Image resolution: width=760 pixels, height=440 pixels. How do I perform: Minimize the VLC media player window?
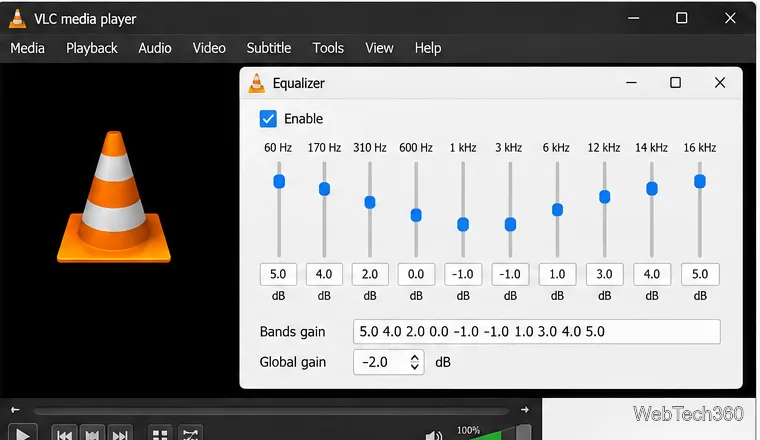(633, 18)
